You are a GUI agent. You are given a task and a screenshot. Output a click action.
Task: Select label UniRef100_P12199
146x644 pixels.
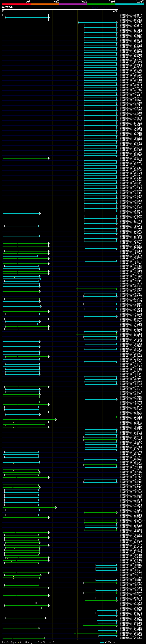[x=131, y=304]
